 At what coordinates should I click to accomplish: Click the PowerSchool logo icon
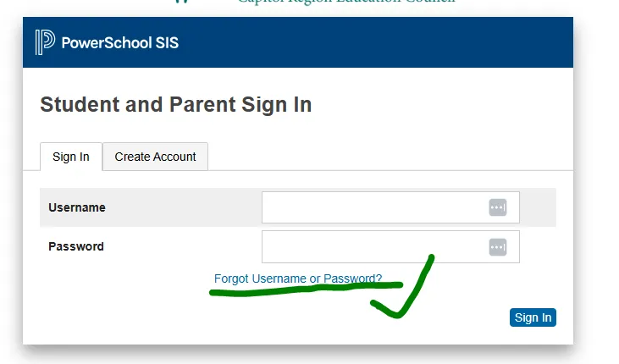45,42
